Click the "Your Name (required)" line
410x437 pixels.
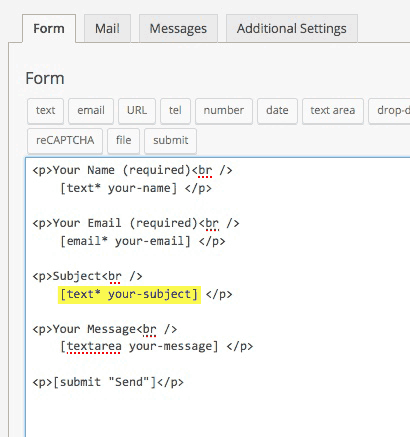point(132,171)
